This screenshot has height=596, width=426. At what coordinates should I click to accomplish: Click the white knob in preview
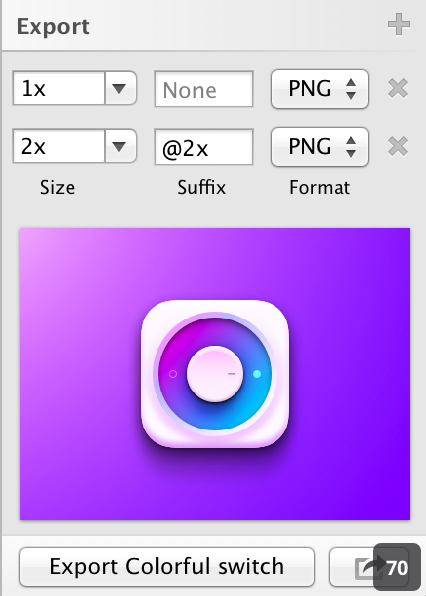(x=215, y=374)
